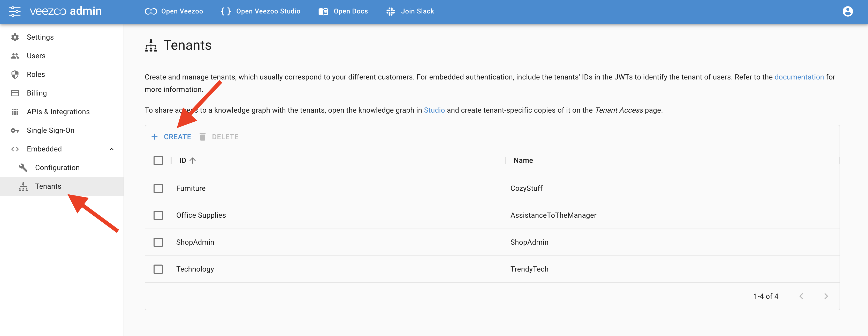Click Open Veezoo Studio in the top bar
The height and width of the screenshot is (336, 868).
point(261,11)
